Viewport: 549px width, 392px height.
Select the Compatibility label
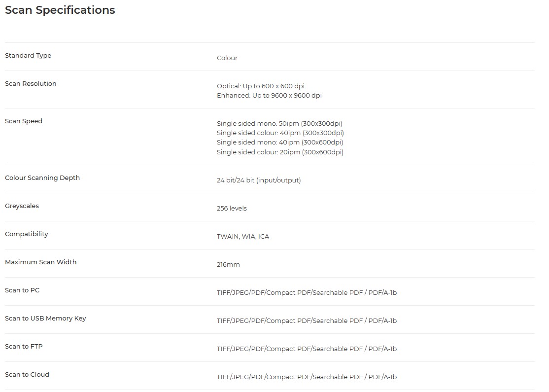click(26, 234)
